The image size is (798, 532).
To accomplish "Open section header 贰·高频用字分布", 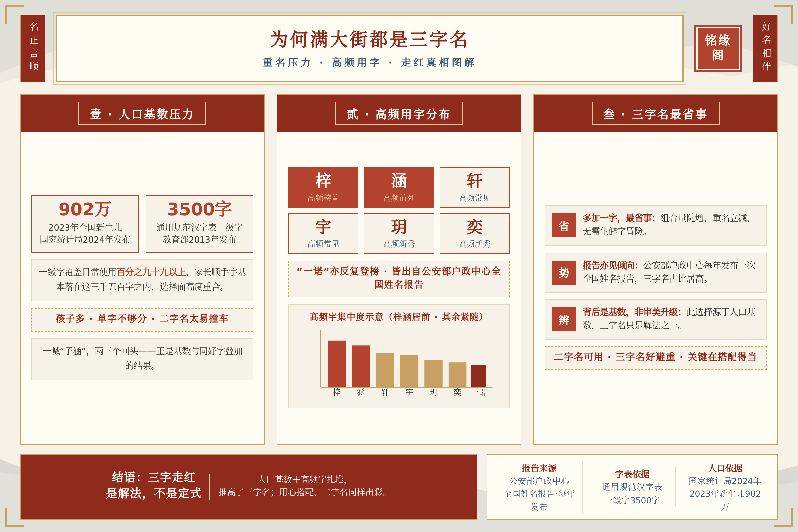I will [x=399, y=114].
